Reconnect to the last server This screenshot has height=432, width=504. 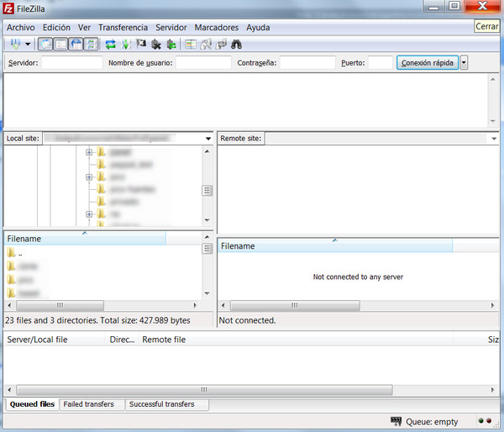(171, 45)
